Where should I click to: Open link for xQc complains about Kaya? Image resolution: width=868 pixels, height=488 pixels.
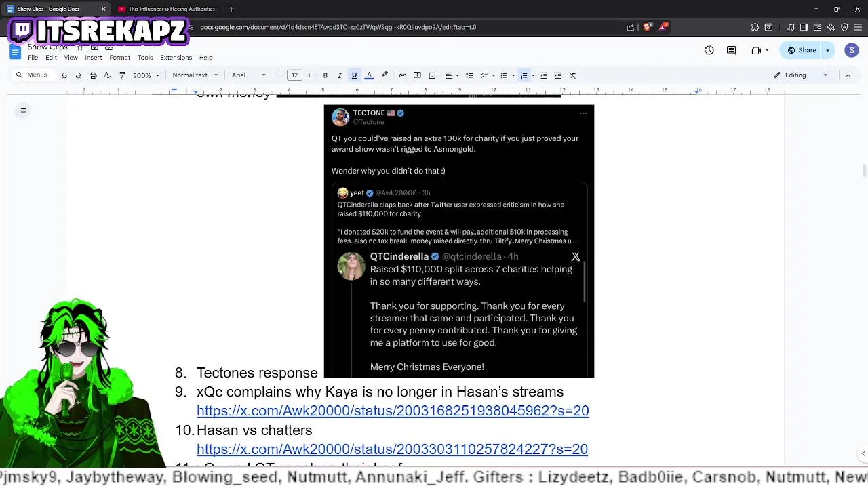pos(393,411)
